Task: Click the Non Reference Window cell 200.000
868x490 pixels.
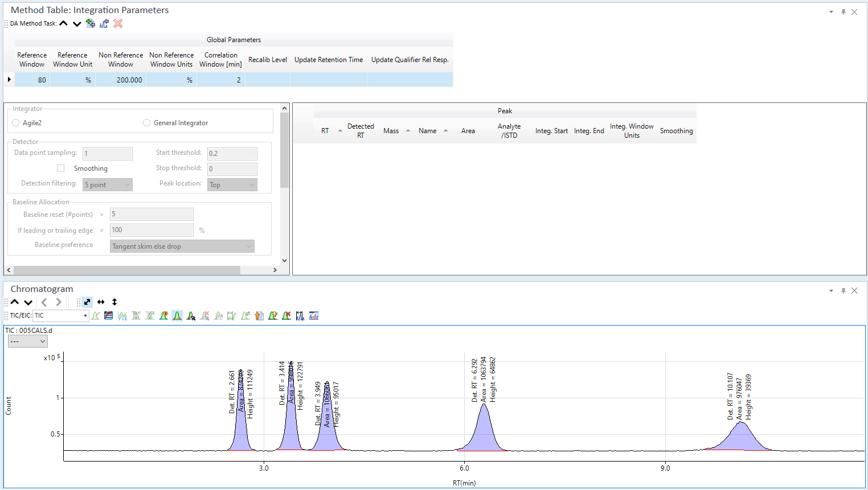Action: (x=121, y=80)
